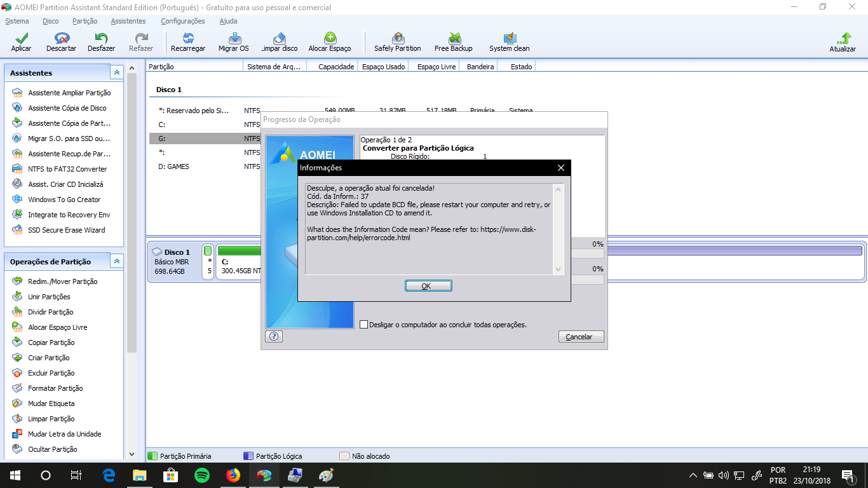Click the Aplicar toolbar icon
This screenshot has height=488, width=868.
coord(21,43)
